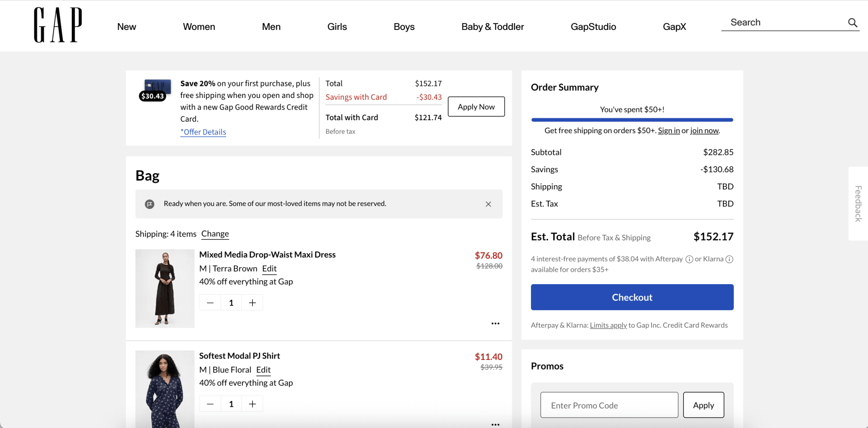Open the Women menu
Image resolution: width=868 pixels, height=428 pixels.
click(199, 27)
